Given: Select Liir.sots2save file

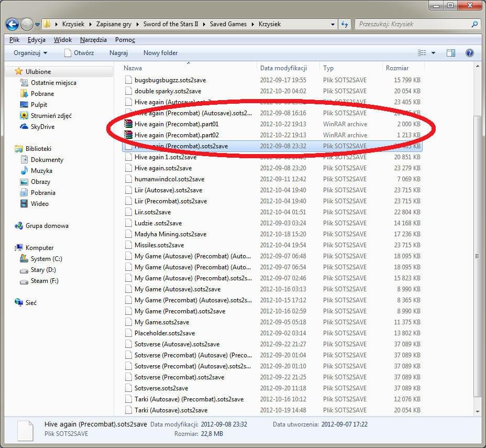Looking at the screenshot, I should pyautogui.click(x=272, y=212).
